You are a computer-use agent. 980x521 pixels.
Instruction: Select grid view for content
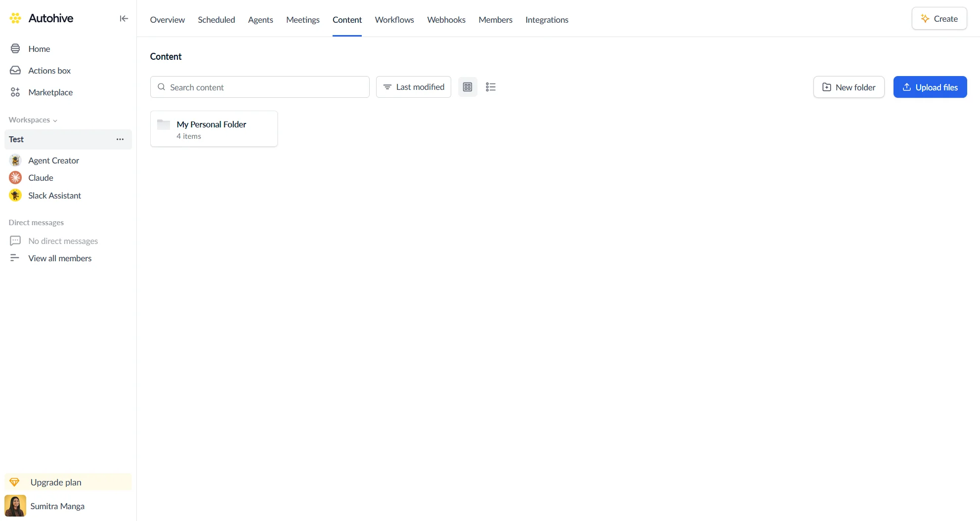[468, 86]
